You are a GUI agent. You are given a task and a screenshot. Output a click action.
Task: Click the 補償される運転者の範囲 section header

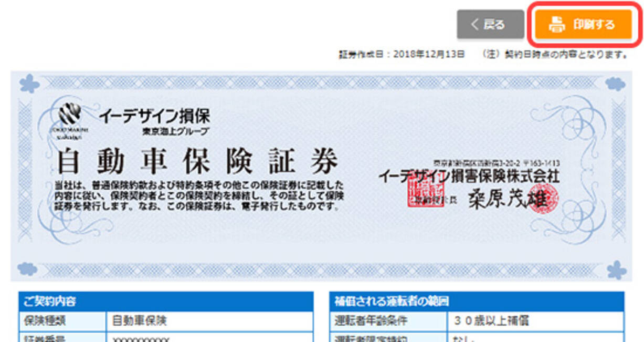point(477,301)
